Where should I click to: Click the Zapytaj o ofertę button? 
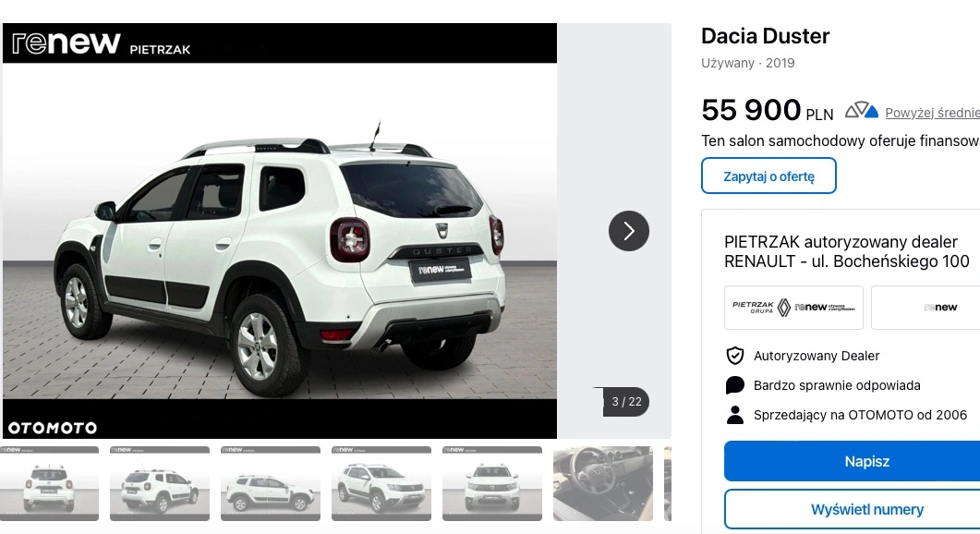pos(768,176)
